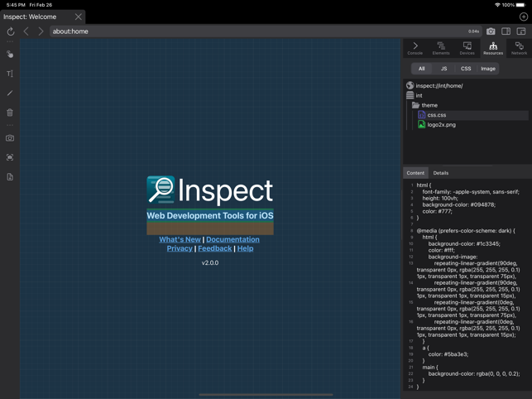Click the Inspect logo image
The height and width of the screenshot is (399, 532).
coord(209,190)
